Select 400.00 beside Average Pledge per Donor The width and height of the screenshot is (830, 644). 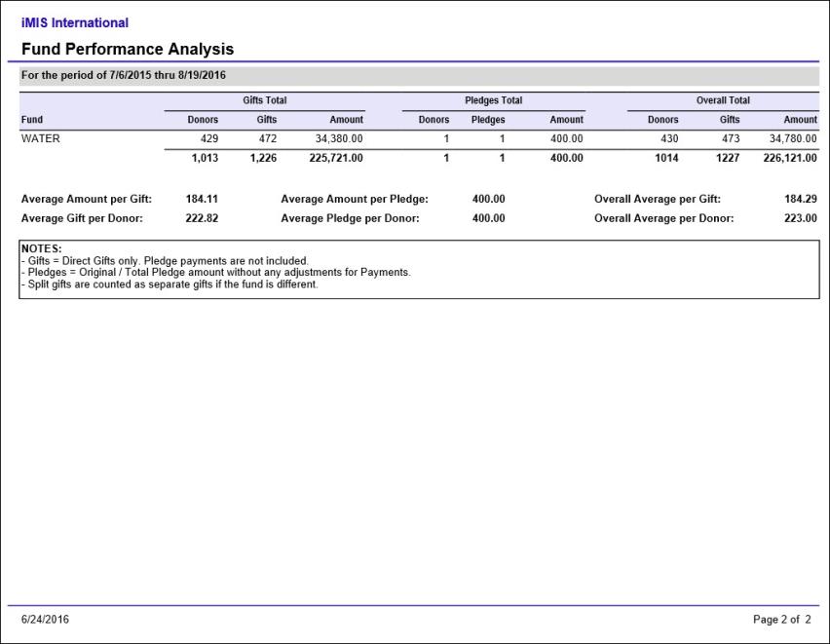tap(489, 218)
